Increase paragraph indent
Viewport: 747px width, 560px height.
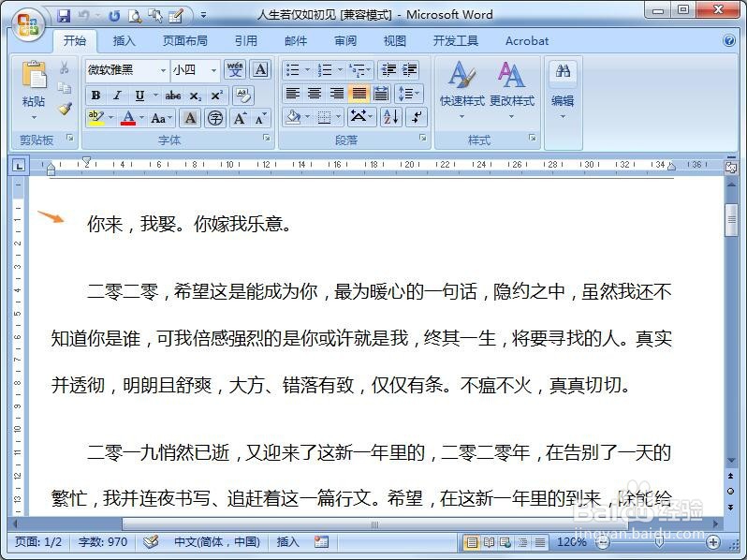(x=410, y=70)
